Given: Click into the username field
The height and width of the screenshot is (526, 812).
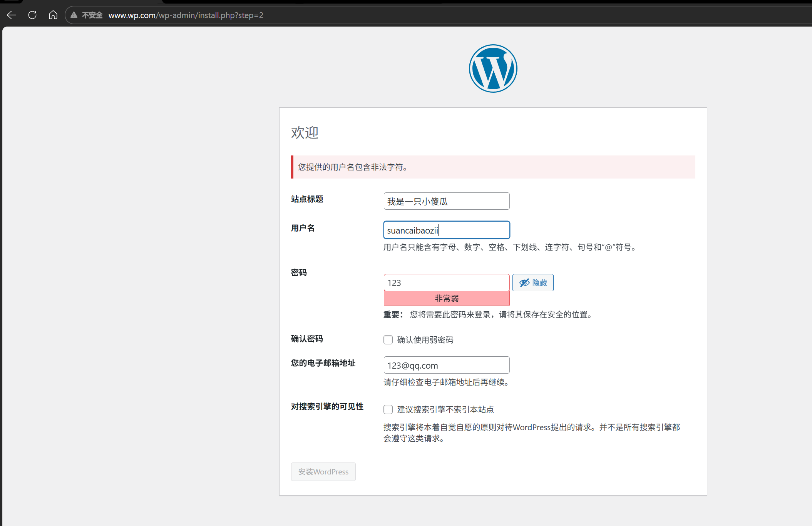Looking at the screenshot, I should 446,230.
